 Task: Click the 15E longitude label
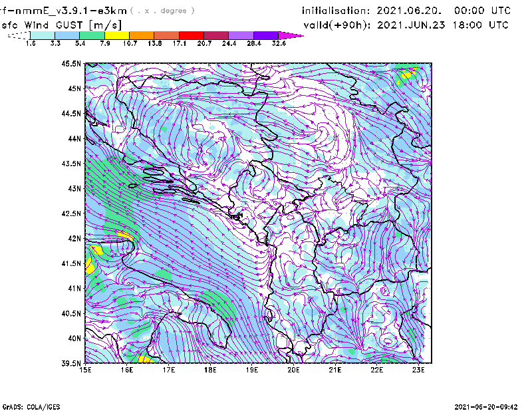tap(85, 370)
